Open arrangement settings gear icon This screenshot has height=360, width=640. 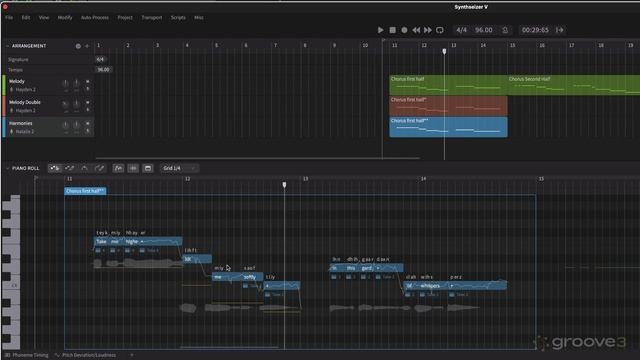[78, 46]
